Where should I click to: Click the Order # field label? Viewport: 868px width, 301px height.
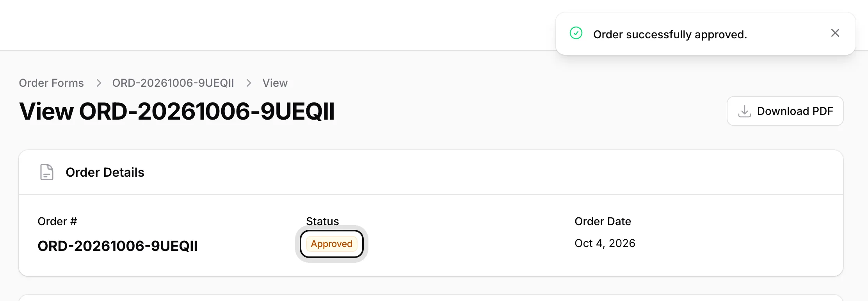click(x=57, y=221)
